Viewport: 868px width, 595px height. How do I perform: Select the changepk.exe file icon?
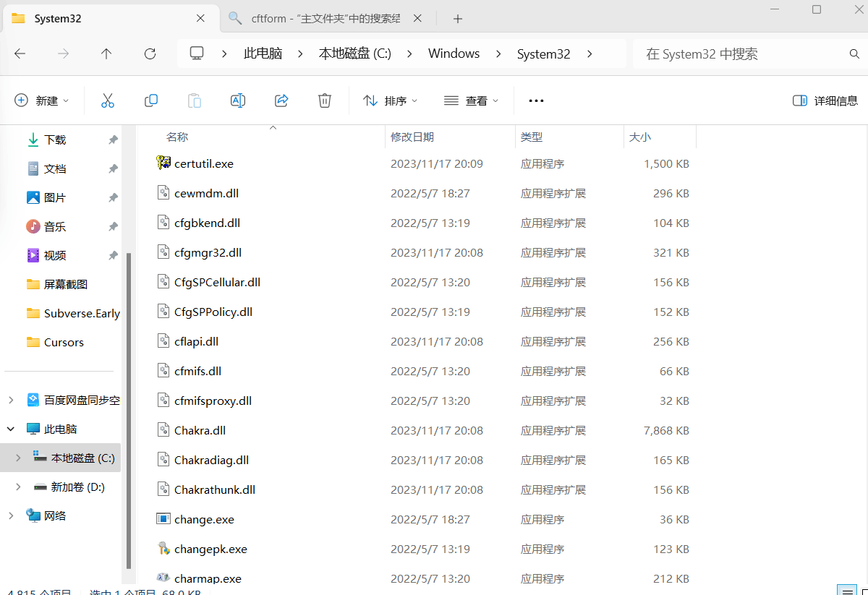coord(163,548)
